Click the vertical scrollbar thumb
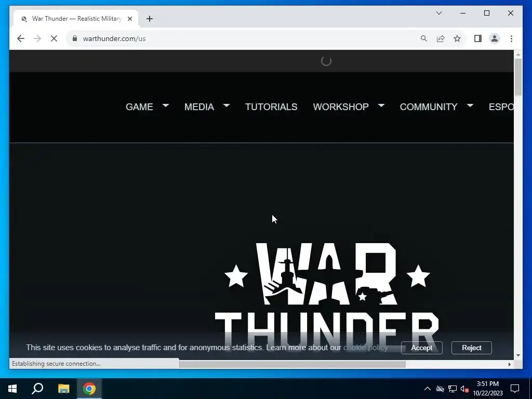Viewport: 532px width, 399px height. pos(518,77)
